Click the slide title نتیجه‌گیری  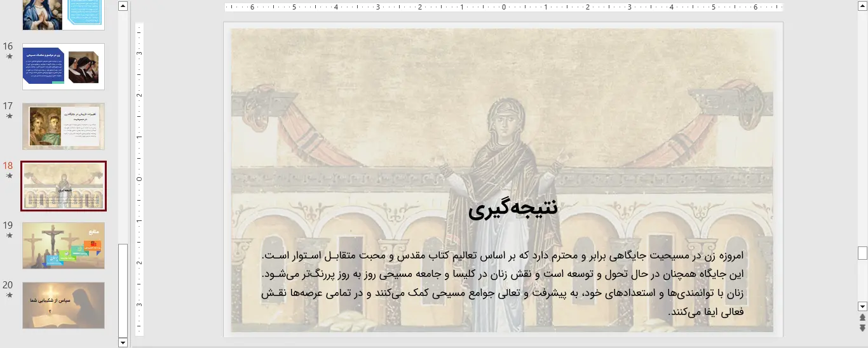point(513,208)
